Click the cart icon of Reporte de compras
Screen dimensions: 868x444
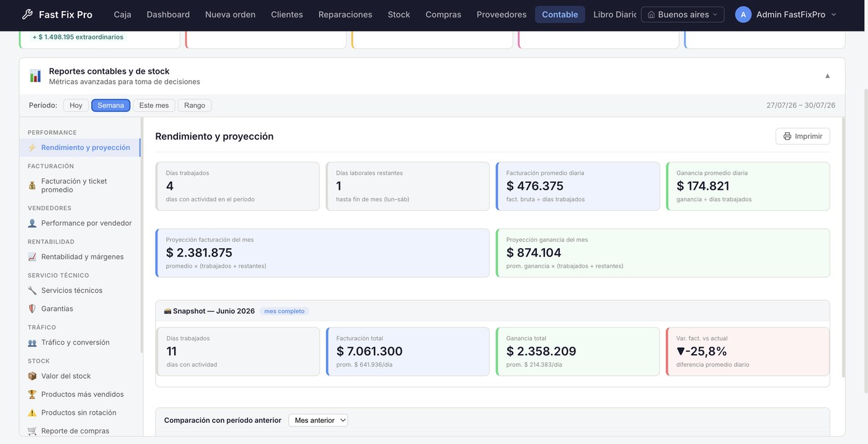click(x=32, y=431)
